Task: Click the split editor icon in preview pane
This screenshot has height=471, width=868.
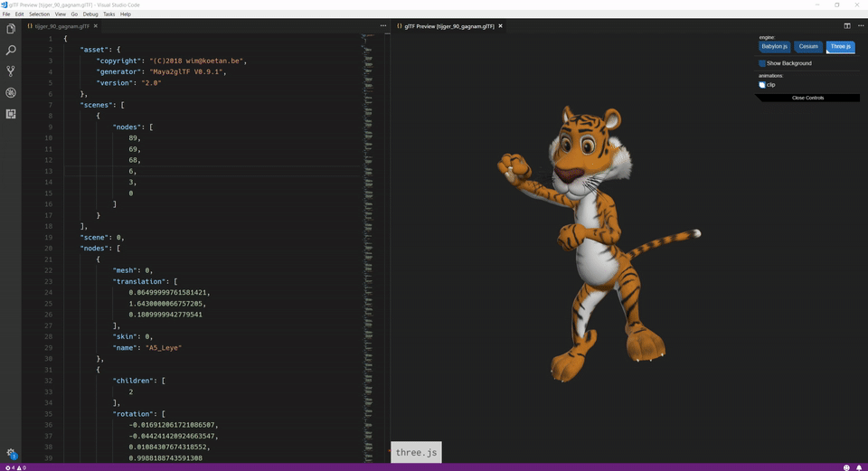Action: click(847, 26)
